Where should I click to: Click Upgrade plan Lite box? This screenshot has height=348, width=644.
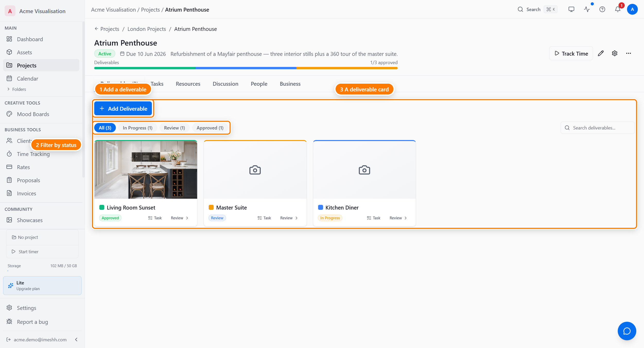coord(42,286)
